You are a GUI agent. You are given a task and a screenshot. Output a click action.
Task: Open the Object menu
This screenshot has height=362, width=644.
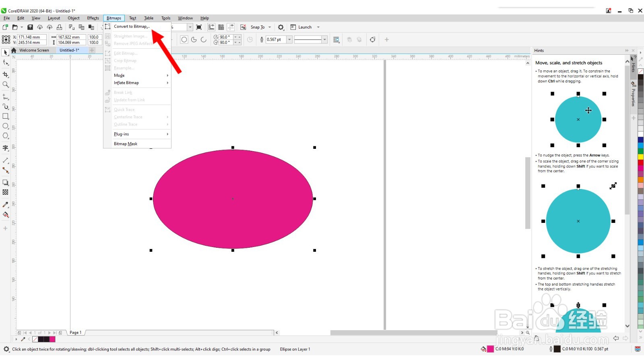coord(74,18)
